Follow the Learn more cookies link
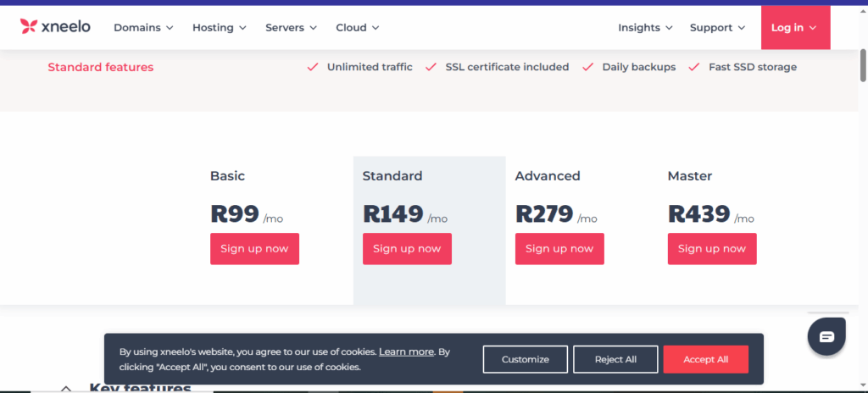This screenshot has width=868, height=393. 406,351
